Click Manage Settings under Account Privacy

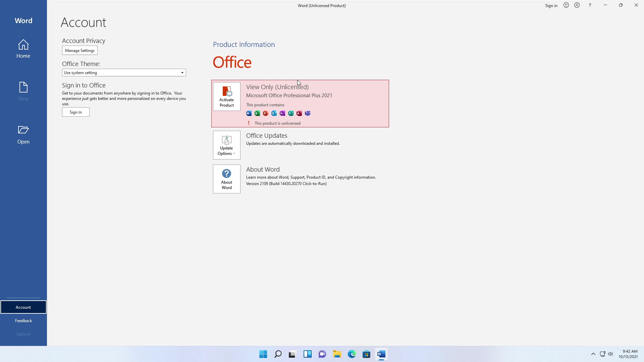(80, 51)
